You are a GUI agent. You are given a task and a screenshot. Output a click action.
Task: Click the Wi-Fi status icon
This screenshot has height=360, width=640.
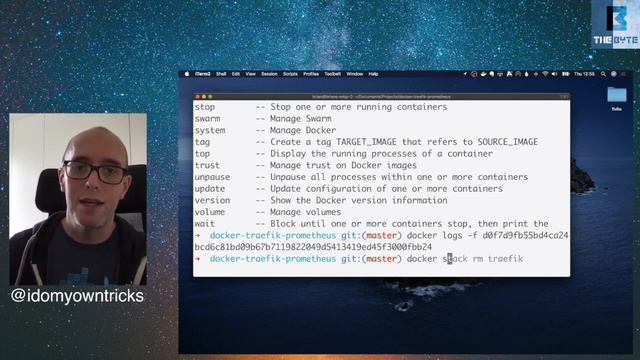pos(545,74)
